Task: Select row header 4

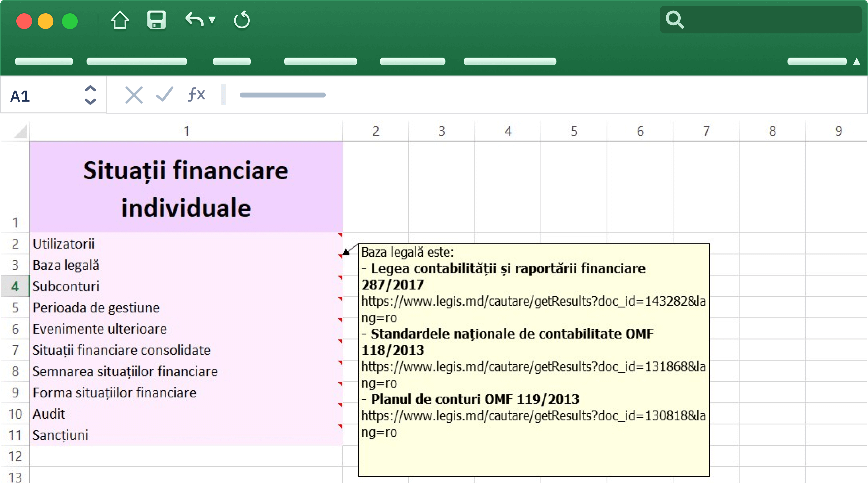Action: click(x=15, y=286)
